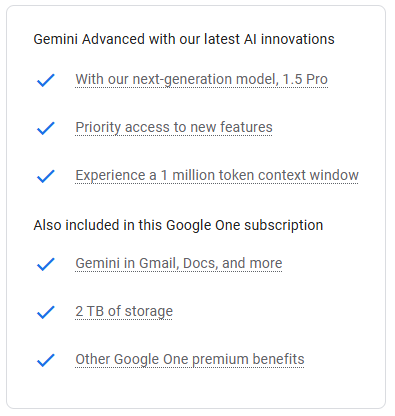Open the 'Priority access to new features' link

pos(174,127)
